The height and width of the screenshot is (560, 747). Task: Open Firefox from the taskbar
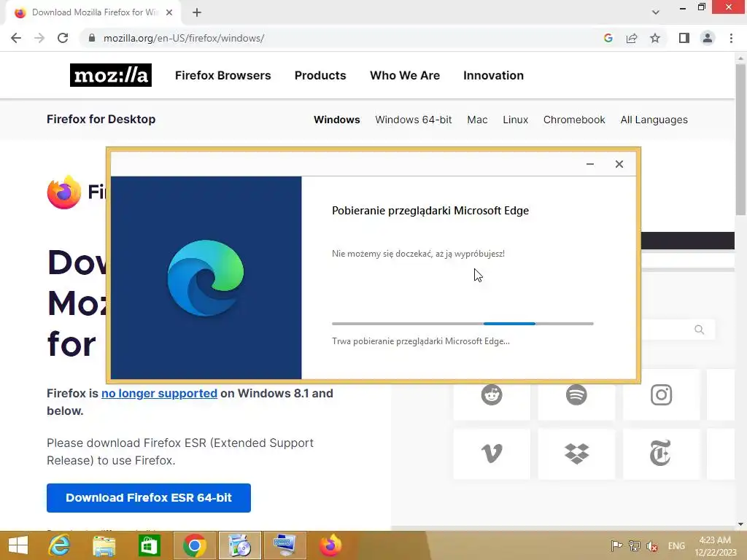pos(330,545)
